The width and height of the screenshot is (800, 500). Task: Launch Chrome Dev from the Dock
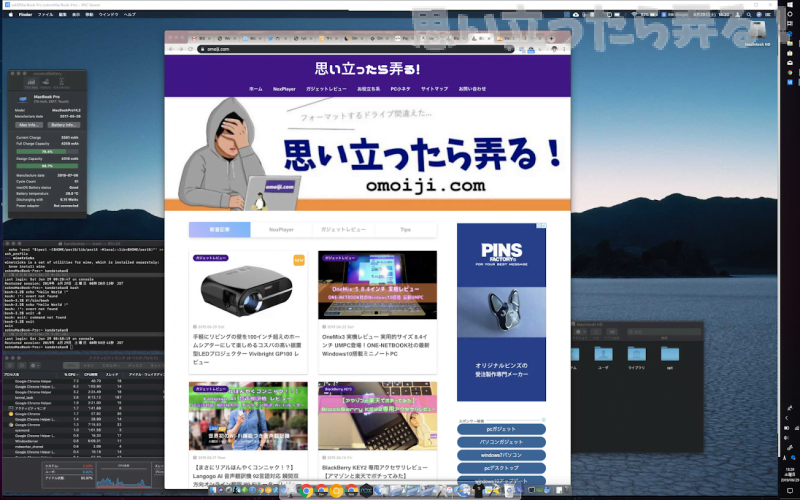coord(321,491)
